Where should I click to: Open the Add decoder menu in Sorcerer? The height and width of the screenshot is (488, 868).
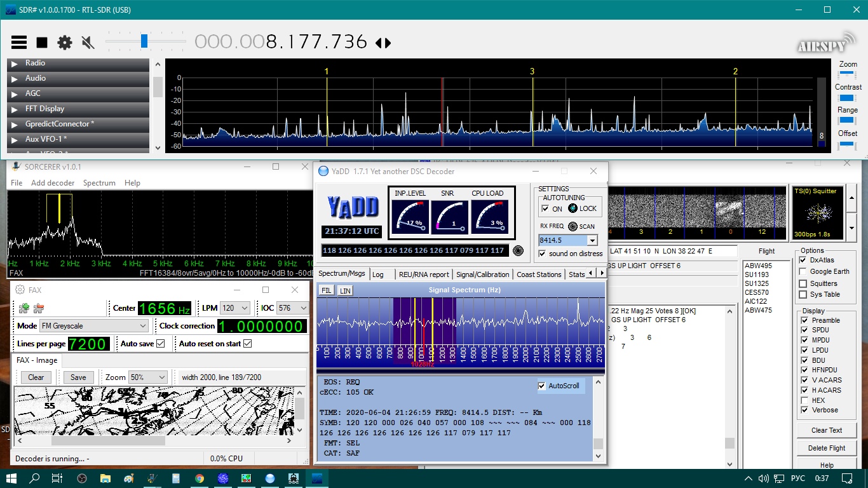53,182
